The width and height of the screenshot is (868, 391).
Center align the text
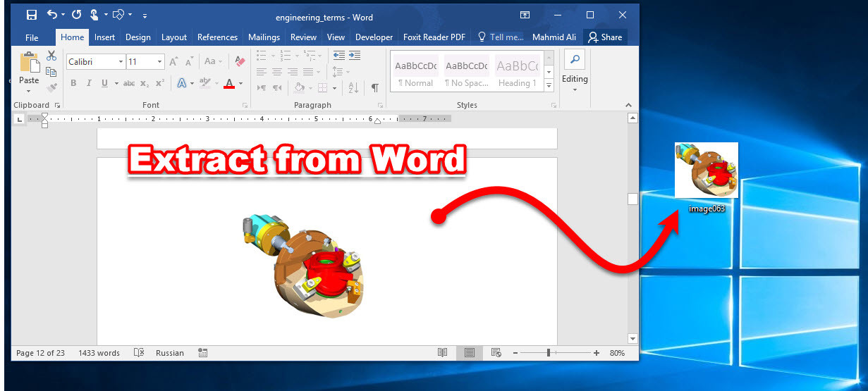(277, 72)
